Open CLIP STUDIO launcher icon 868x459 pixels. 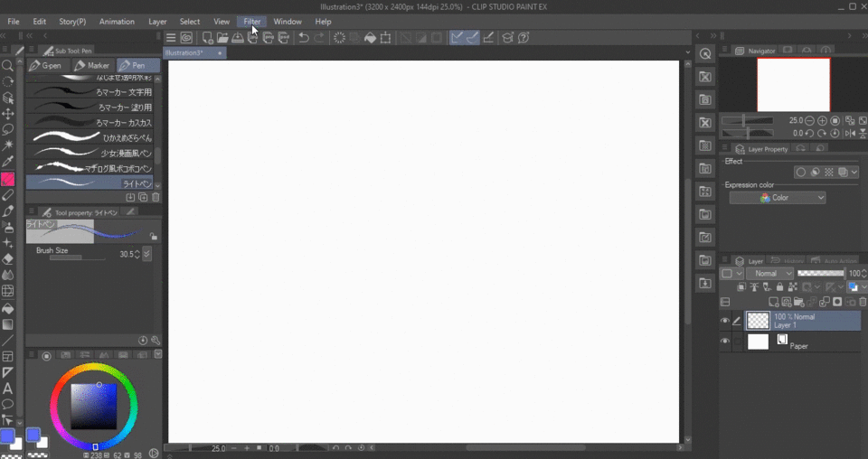[186, 38]
